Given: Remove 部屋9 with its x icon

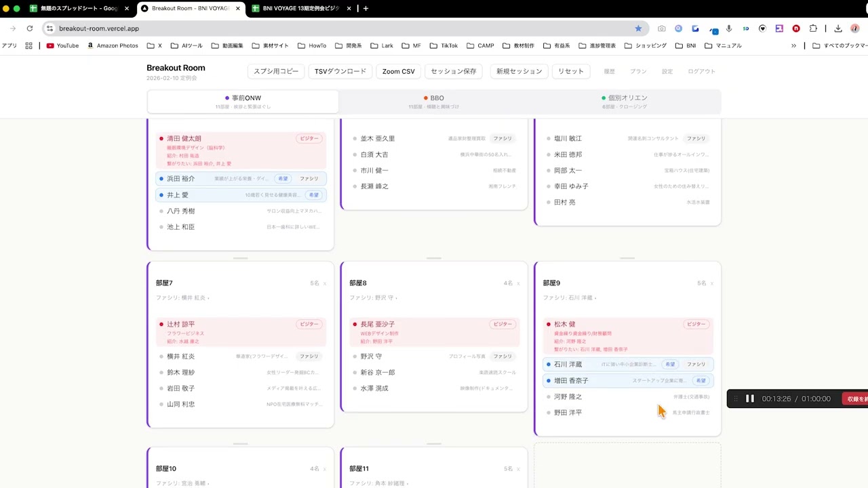Looking at the screenshot, I should coord(712,283).
